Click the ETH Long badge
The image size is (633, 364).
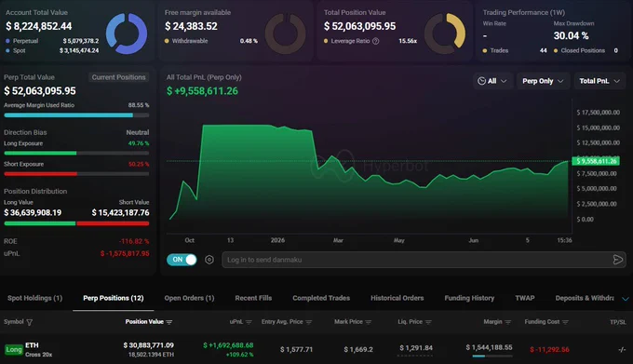pyautogui.click(x=14, y=349)
